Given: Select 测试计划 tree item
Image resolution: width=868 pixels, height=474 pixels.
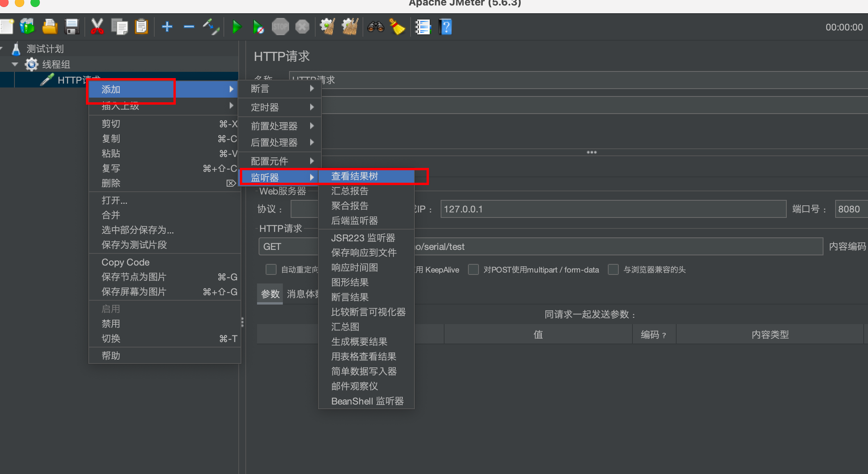Looking at the screenshot, I should [x=45, y=49].
